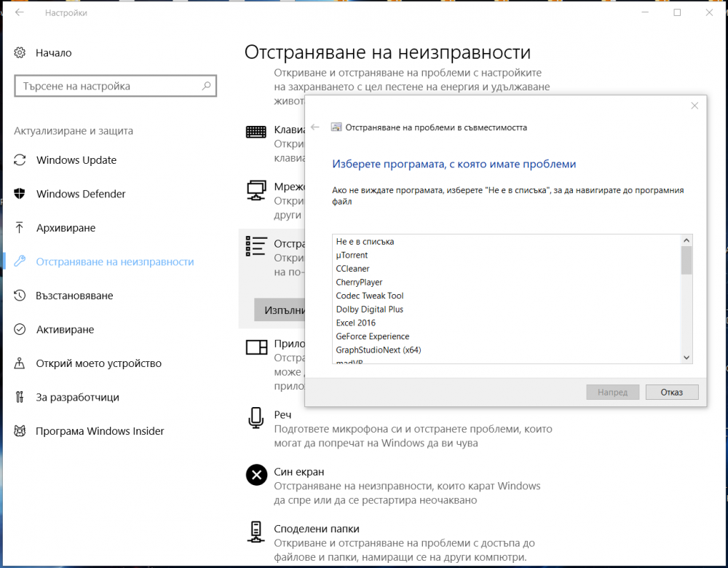Open Начало home gear icon
The height and width of the screenshot is (568, 728).
(x=20, y=52)
